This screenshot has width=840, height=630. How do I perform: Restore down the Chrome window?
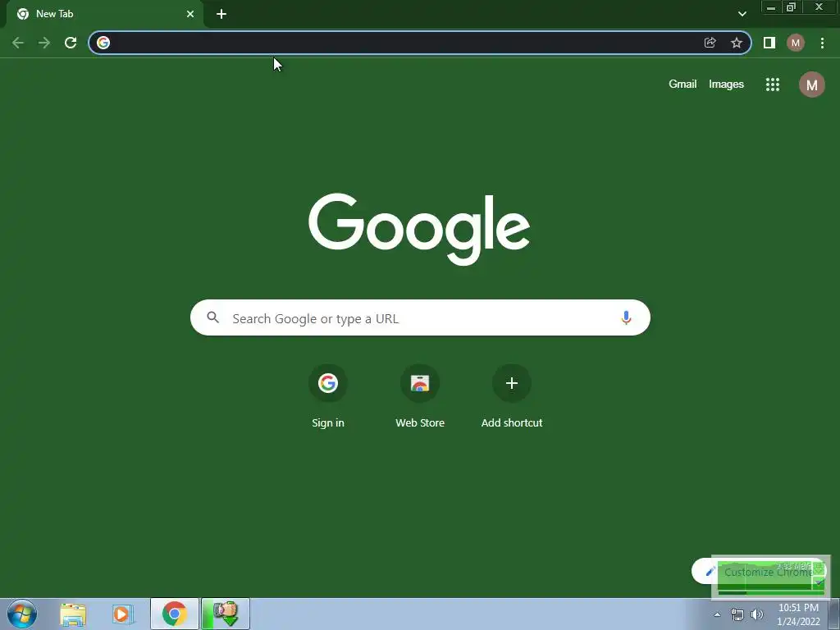791,7
